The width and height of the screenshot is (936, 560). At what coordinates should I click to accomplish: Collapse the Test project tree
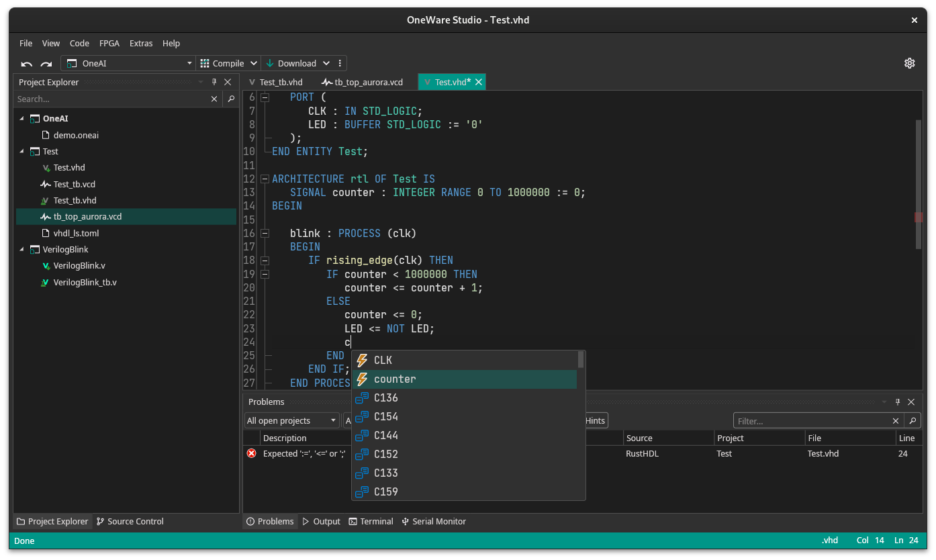point(22,151)
